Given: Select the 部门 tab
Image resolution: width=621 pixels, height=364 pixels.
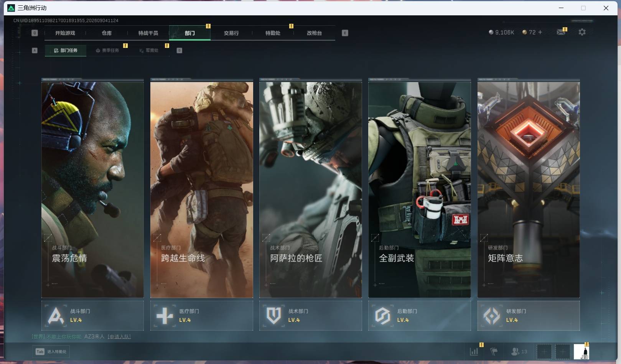Looking at the screenshot, I should (x=189, y=33).
